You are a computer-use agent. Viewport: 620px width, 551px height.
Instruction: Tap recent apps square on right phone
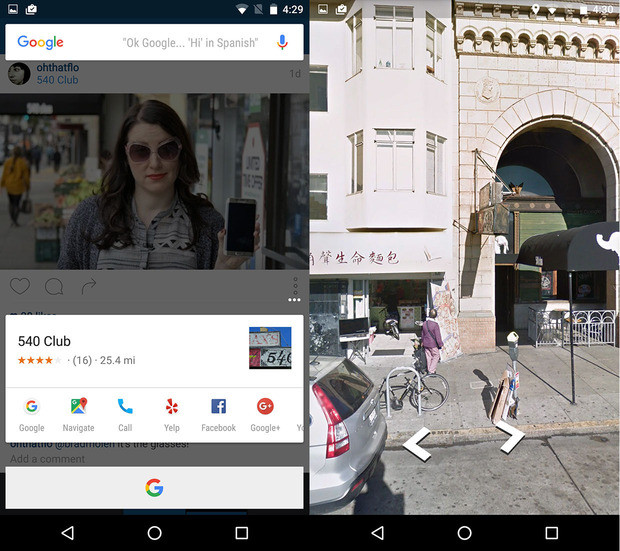[552, 533]
